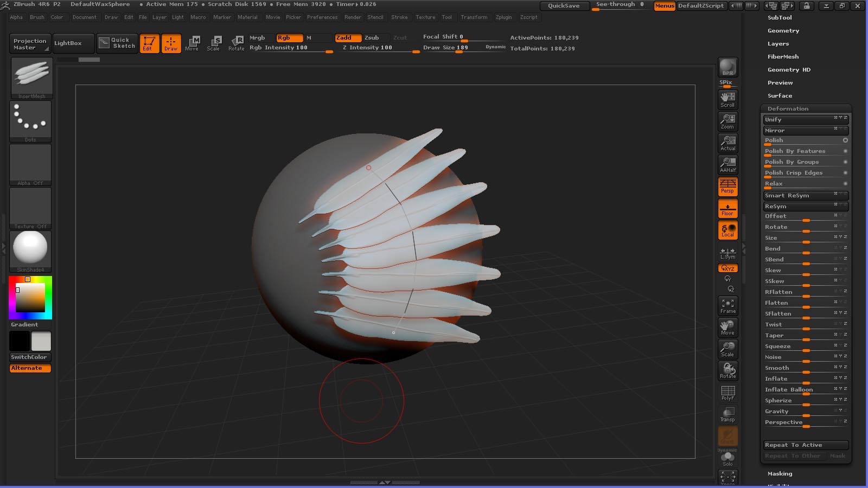Expand the SubTool palette section
This screenshot has height=488, width=868.
pyautogui.click(x=780, y=18)
